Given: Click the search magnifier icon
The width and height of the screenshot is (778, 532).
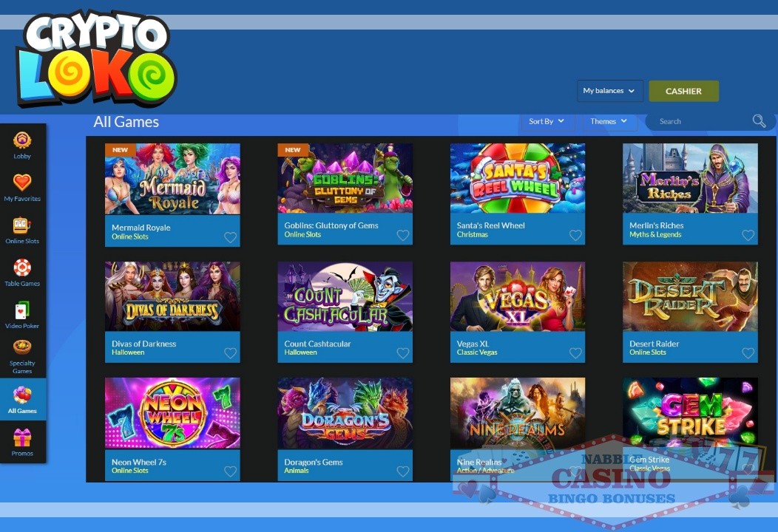Looking at the screenshot, I should [x=759, y=120].
